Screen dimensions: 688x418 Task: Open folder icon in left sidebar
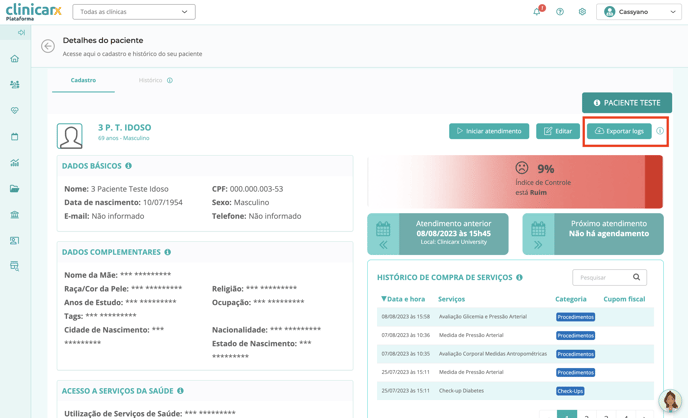[15, 189]
